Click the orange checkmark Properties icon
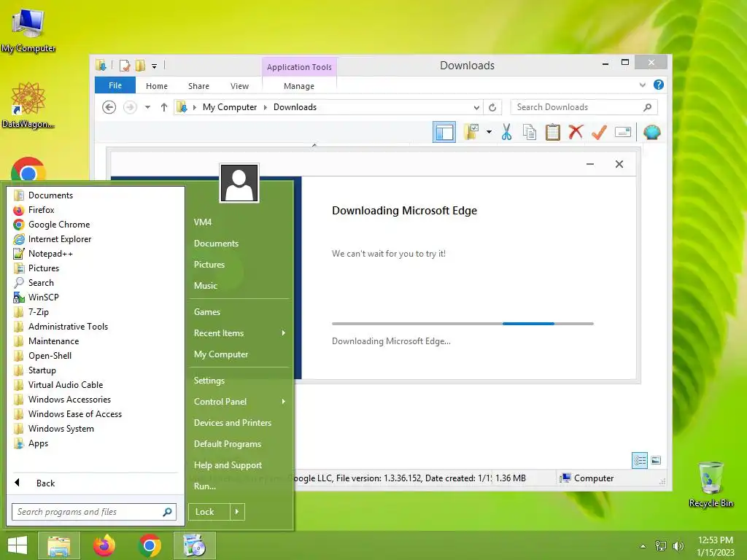Image resolution: width=747 pixels, height=560 pixels. pyautogui.click(x=599, y=132)
